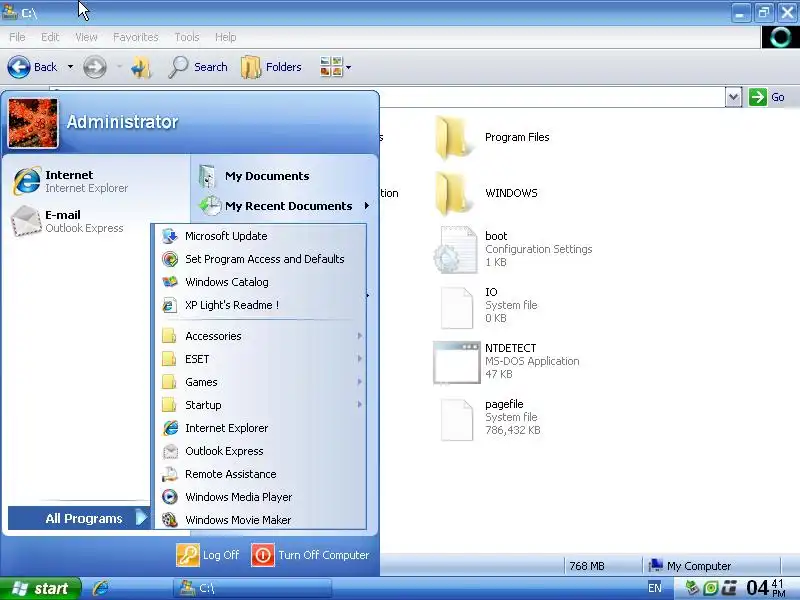800x600 pixels.
Task: Click the Back arrow icon
Action: (x=19, y=67)
